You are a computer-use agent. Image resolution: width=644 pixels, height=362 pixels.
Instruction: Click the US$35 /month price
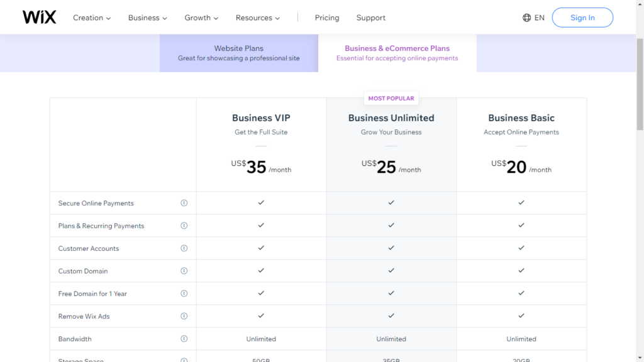261,167
